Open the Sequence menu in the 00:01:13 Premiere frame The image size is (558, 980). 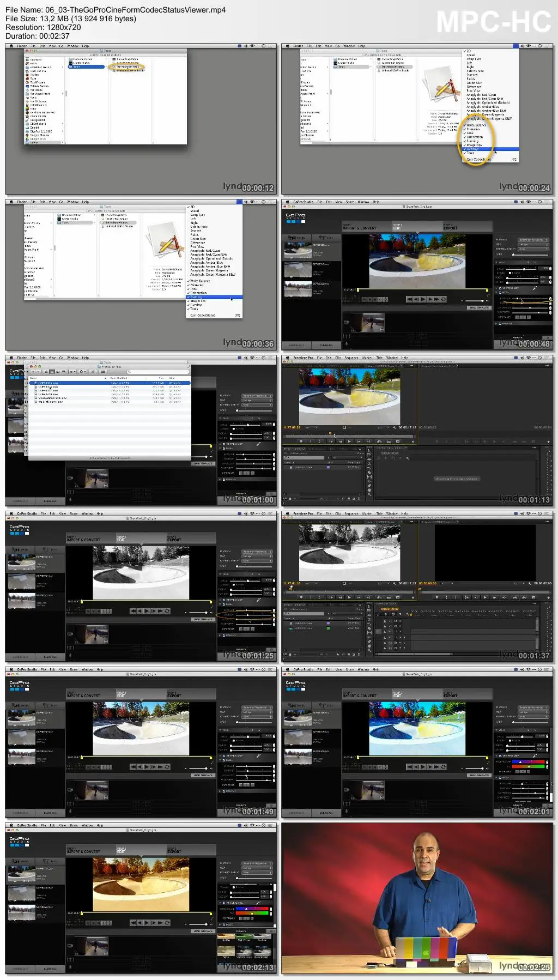point(351,358)
